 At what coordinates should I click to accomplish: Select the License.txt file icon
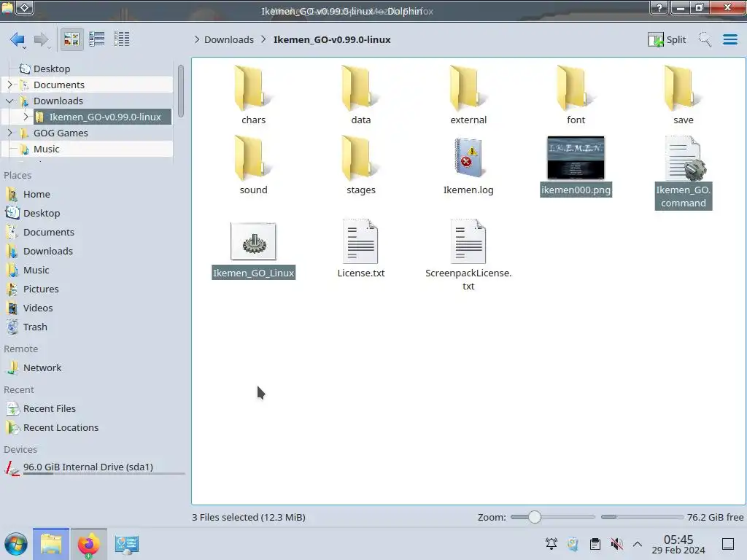click(x=360, y=241)
